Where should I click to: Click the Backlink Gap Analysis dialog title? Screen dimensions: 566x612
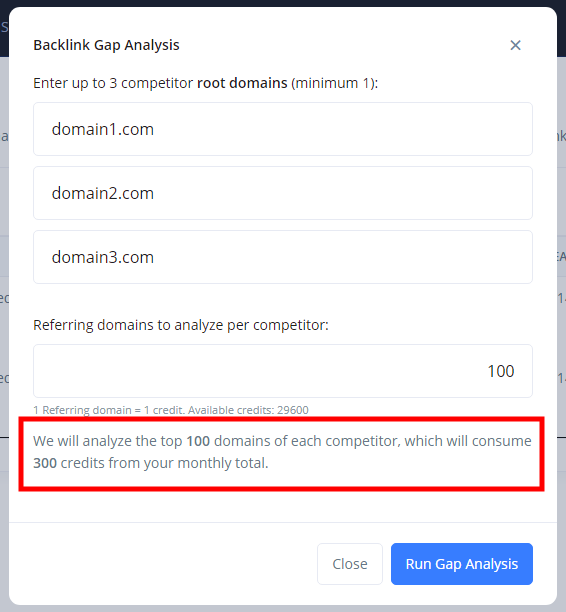point(106,45)
